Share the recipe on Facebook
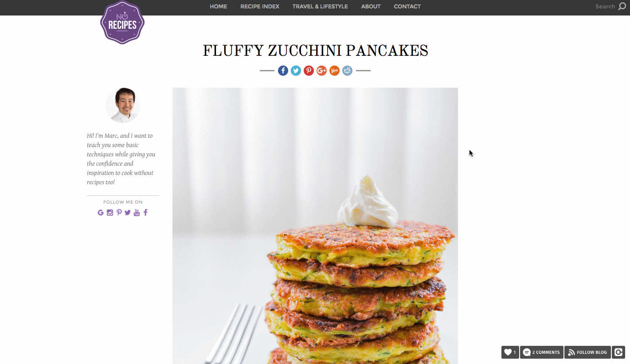Screen dimensions: 630x364 click(283, 70)
